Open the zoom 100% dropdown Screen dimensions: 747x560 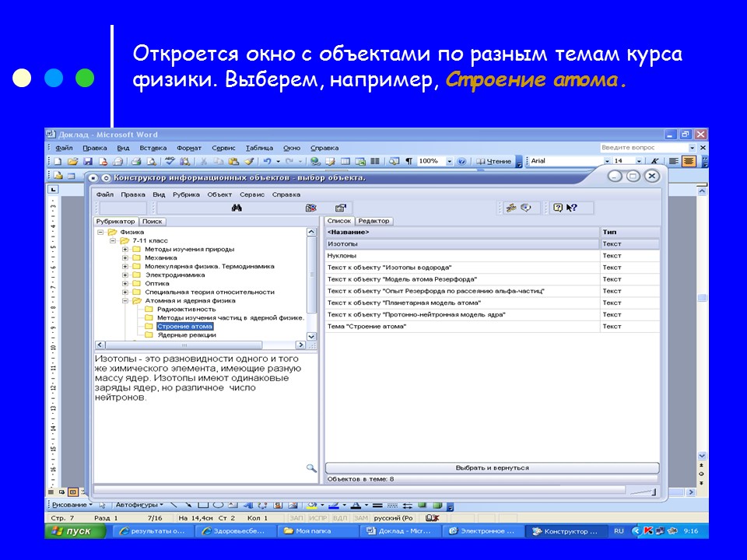coord(449,161)
